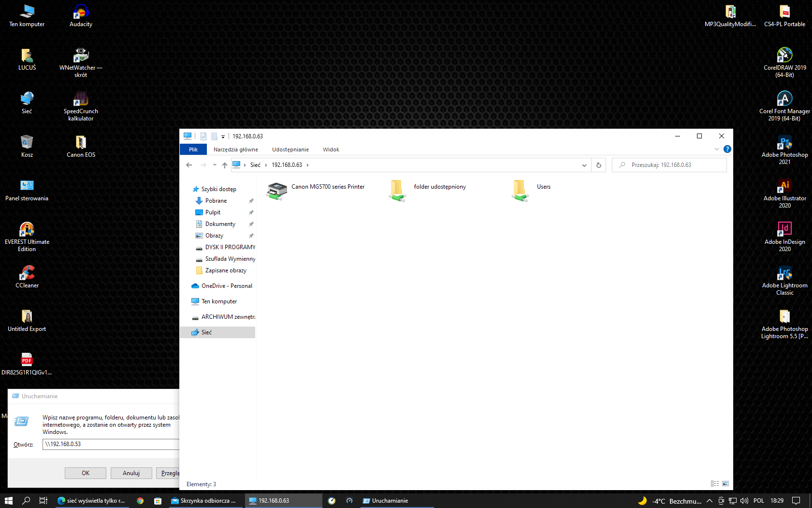Click the Explorer help question mark icon
The height and width of the screenshot is (508, 812).
(x=727, y=149)
